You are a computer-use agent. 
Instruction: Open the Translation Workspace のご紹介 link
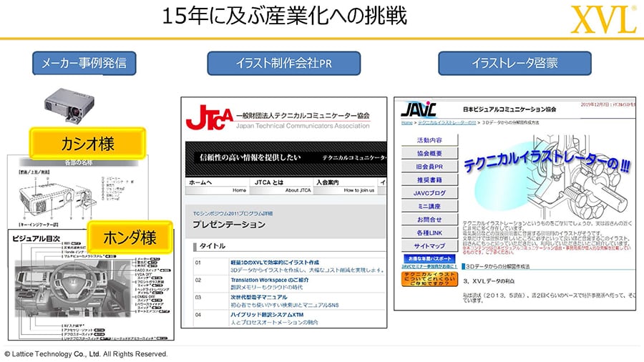tap(270, 280)
